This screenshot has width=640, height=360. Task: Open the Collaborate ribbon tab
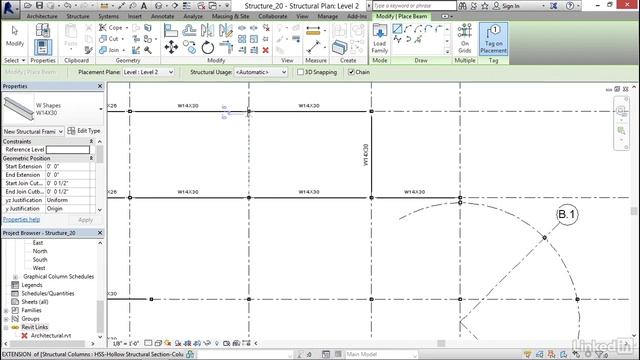[x=273, y=16]
